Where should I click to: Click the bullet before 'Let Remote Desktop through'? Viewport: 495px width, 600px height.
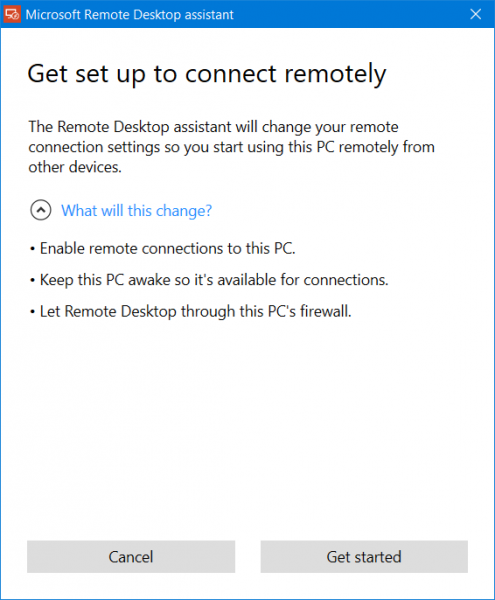point(33,312)
